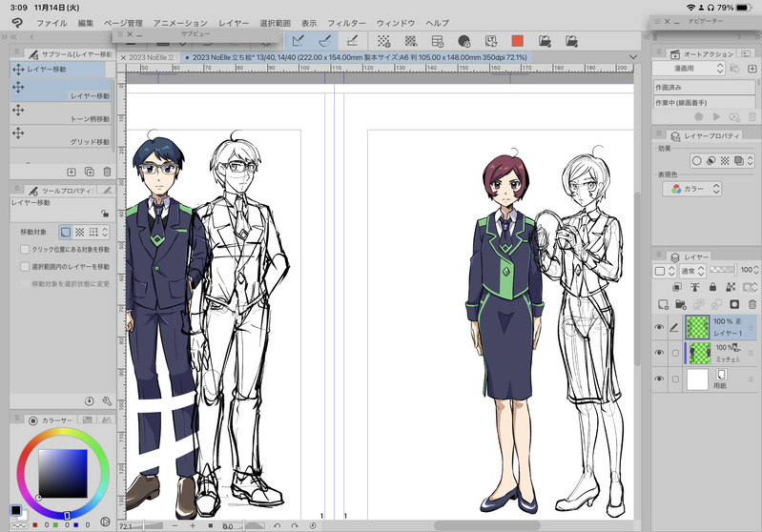Pick a shade in the color square
This screenshot has height=532, width=762.
point(63,473)
